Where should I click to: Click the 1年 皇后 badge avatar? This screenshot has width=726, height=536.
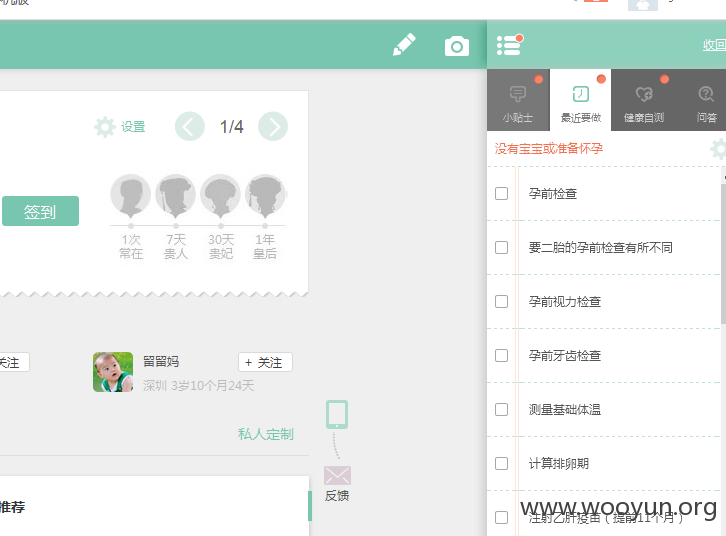[265, 196]
